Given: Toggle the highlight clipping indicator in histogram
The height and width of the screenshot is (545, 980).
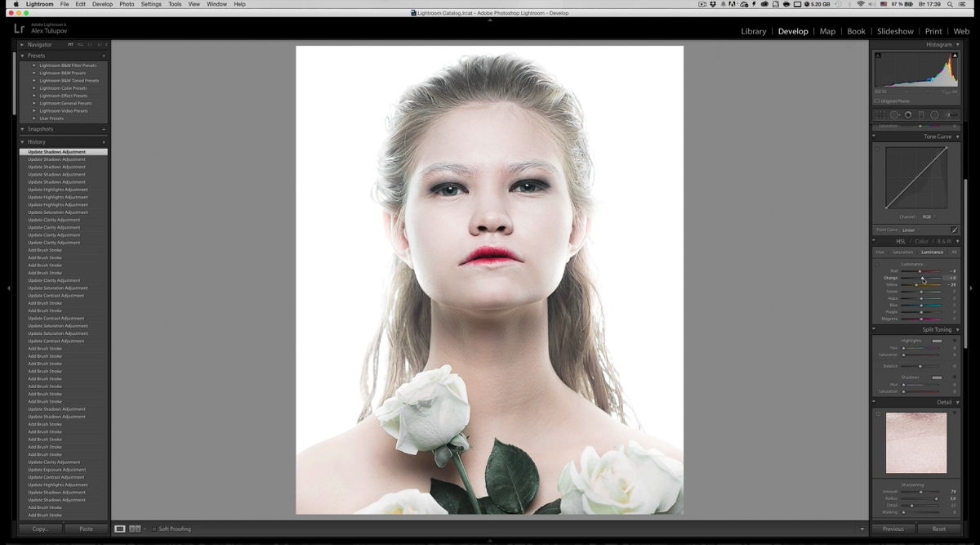Looking at the screenshot, I should click(956, 55).
